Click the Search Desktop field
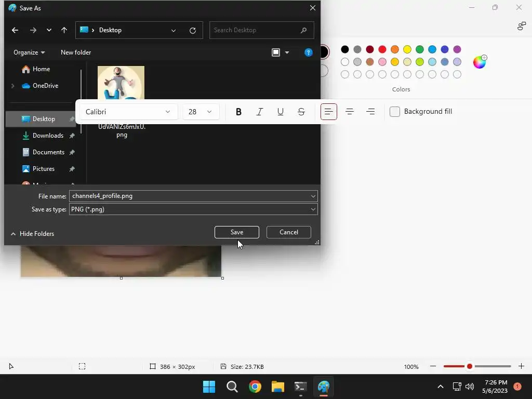The image size is (532, 399). (x=262, y=30)
